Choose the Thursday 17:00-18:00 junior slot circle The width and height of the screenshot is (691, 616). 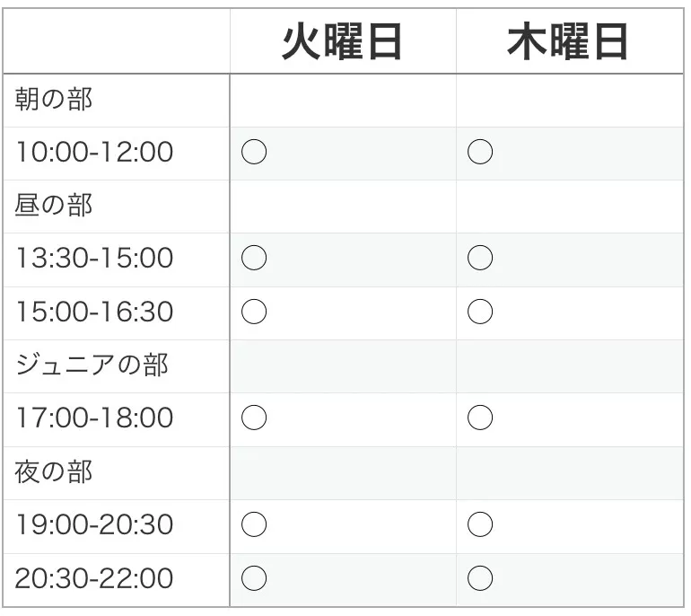[x=480, y=418]
